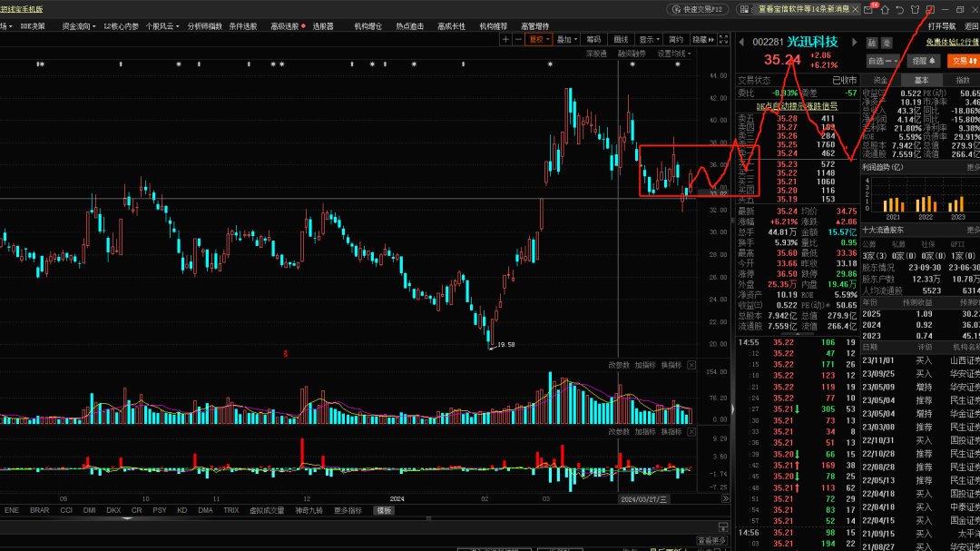Click the 免费体验L2行情 link
The height and width of the screenshot is (551, 980).
click(952, 42)
